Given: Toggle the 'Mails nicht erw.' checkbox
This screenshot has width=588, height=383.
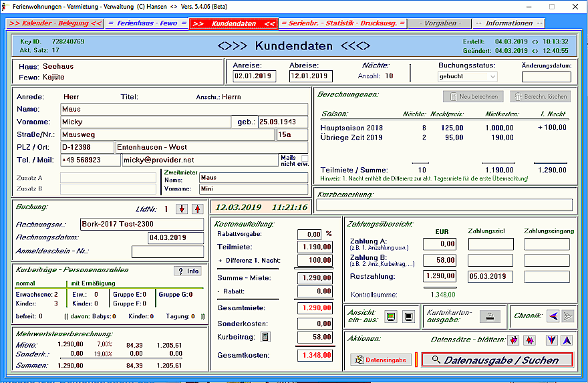Looking at the screenshot, I should click(305, 158).
